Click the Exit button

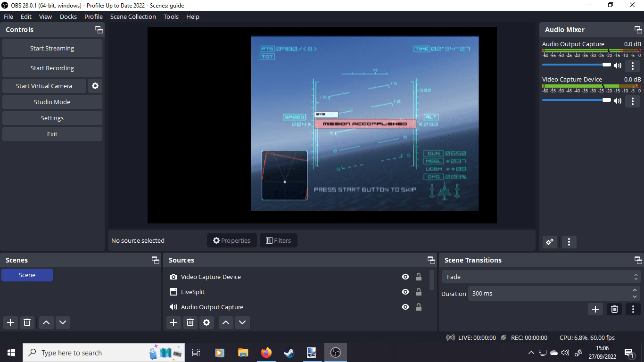(x=52, y=134)
